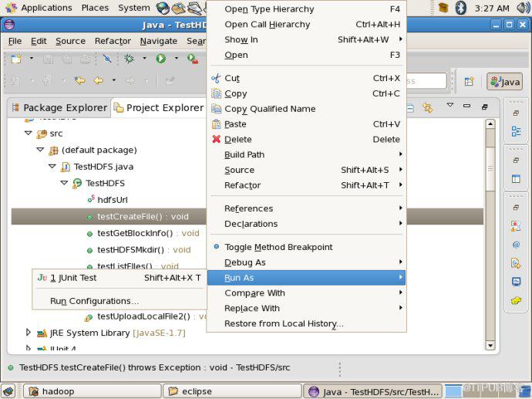
Task: Click Open in the context menu
Action: (x=307, y=55)
